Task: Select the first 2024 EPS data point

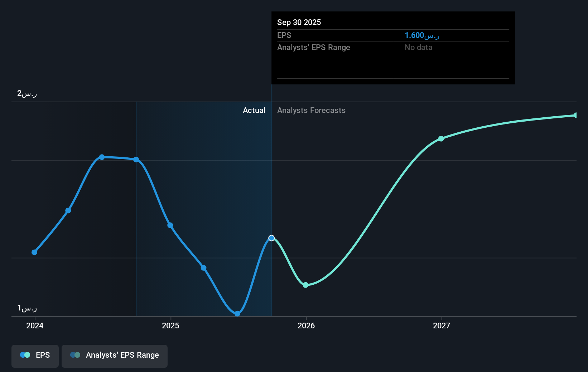Action: click(x=34, y=252)
